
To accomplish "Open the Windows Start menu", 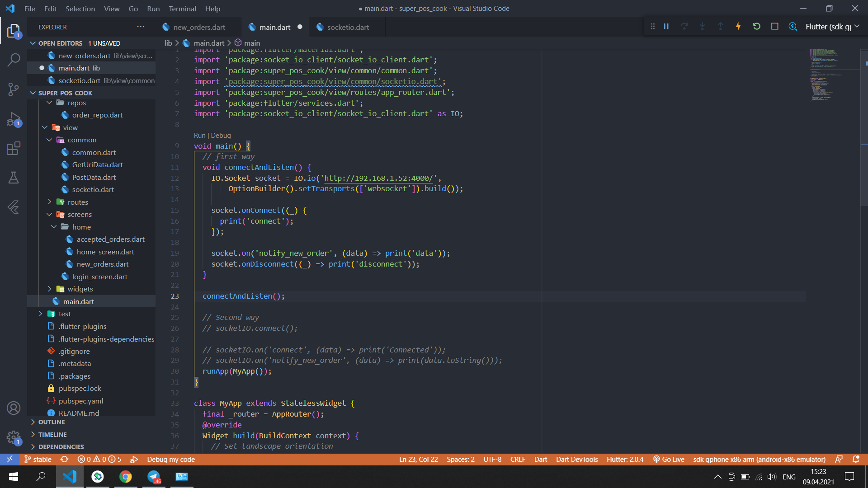I will click(x=14, y=477).
